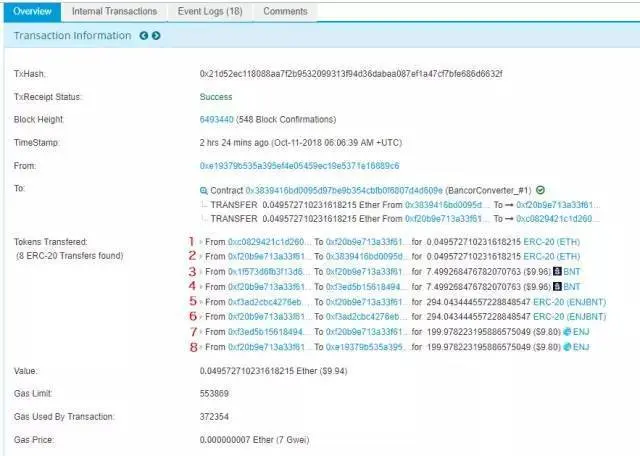
Task: Open the From address 0xe19379b535a395ef4e05459ec19e5371e16889c6
Action: pyautogui.click(x=300, y=166)
